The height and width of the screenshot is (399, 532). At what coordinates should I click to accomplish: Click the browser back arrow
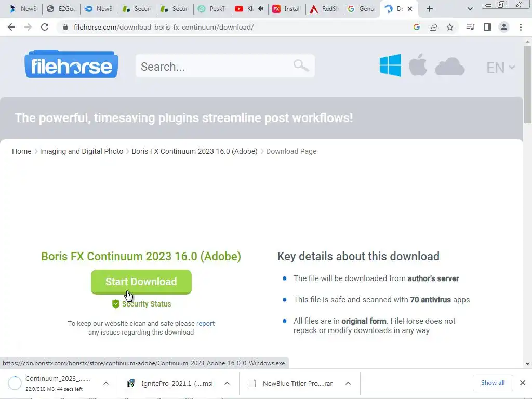coord(11,27)
